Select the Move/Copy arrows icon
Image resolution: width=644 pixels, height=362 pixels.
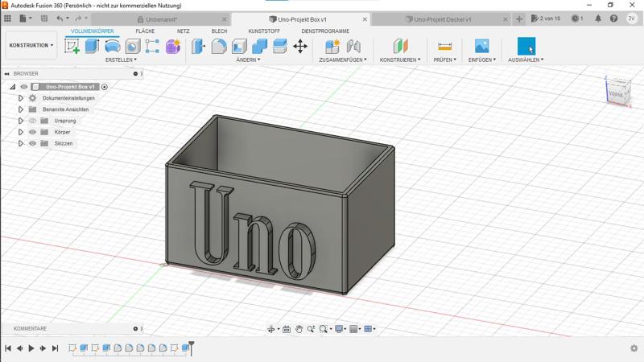pos(300,47)
